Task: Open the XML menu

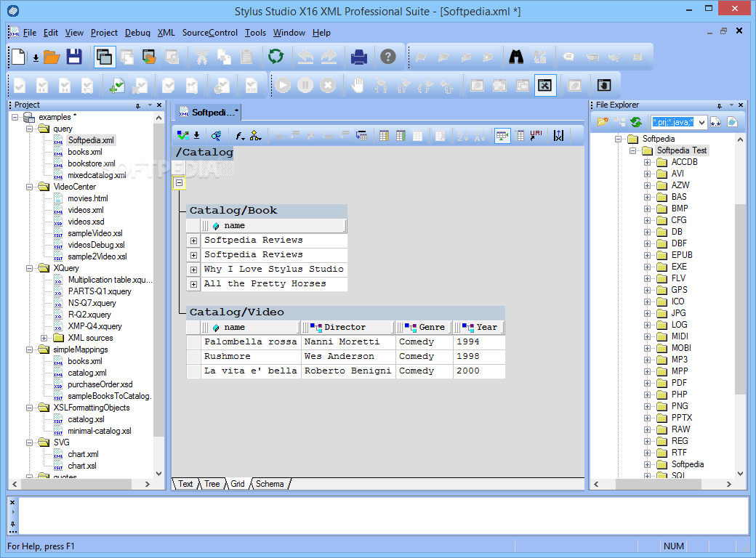Action: click(x=166, y=32)
